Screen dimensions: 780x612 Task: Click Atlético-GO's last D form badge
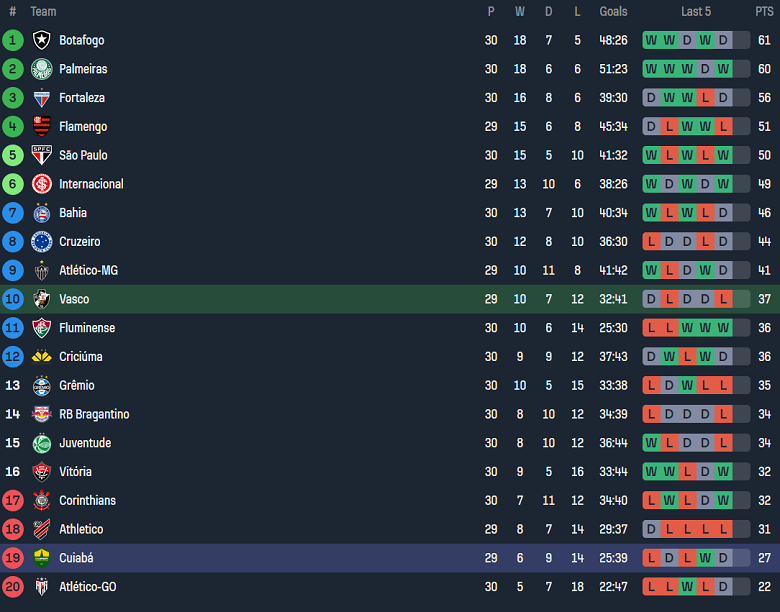click(x=723, y=587)
